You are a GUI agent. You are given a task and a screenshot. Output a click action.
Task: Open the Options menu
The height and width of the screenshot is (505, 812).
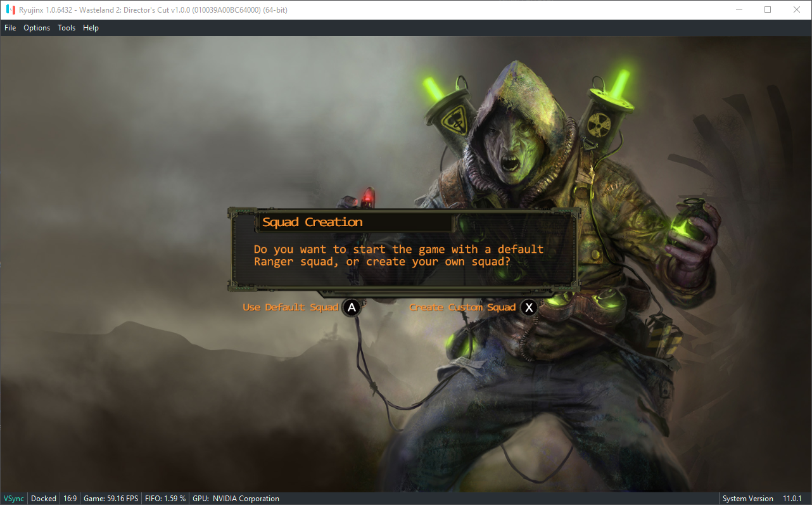click(x=37, y=28)
